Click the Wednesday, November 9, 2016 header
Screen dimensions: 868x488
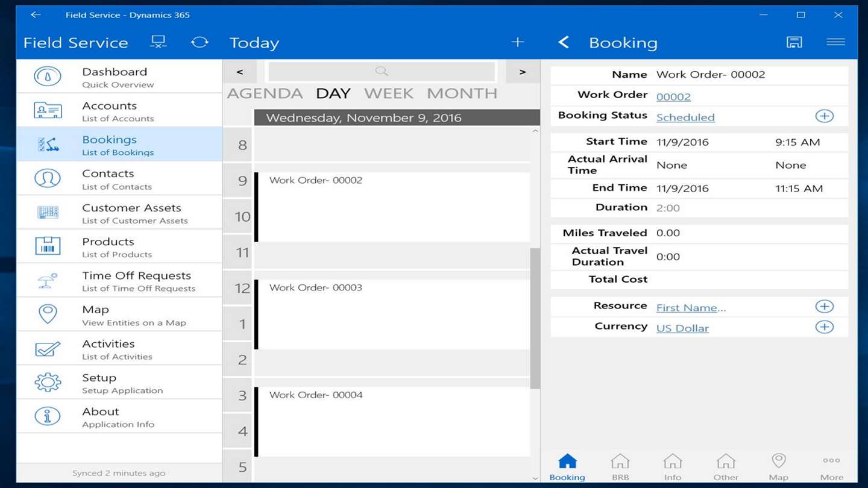397,117
